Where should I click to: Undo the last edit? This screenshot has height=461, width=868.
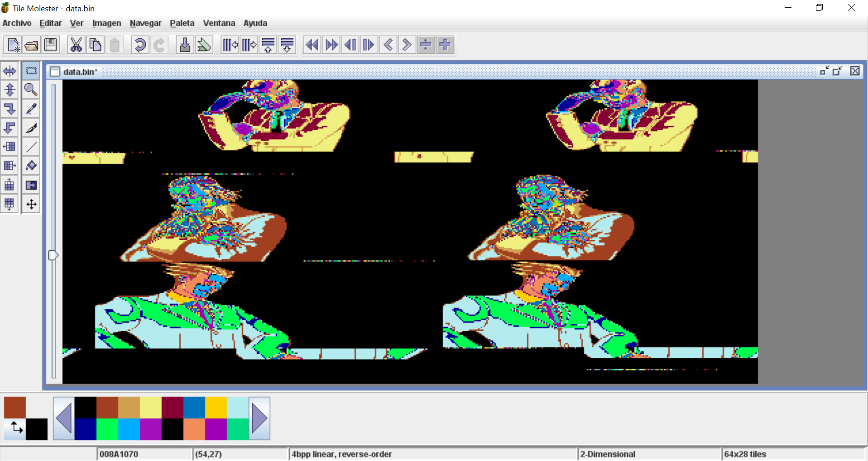click(x=140, y=45)
